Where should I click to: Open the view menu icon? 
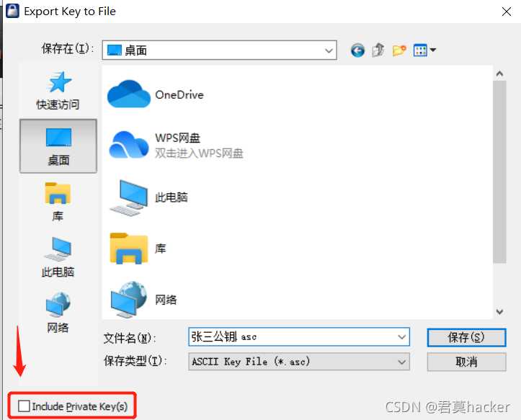click(424, 50)
